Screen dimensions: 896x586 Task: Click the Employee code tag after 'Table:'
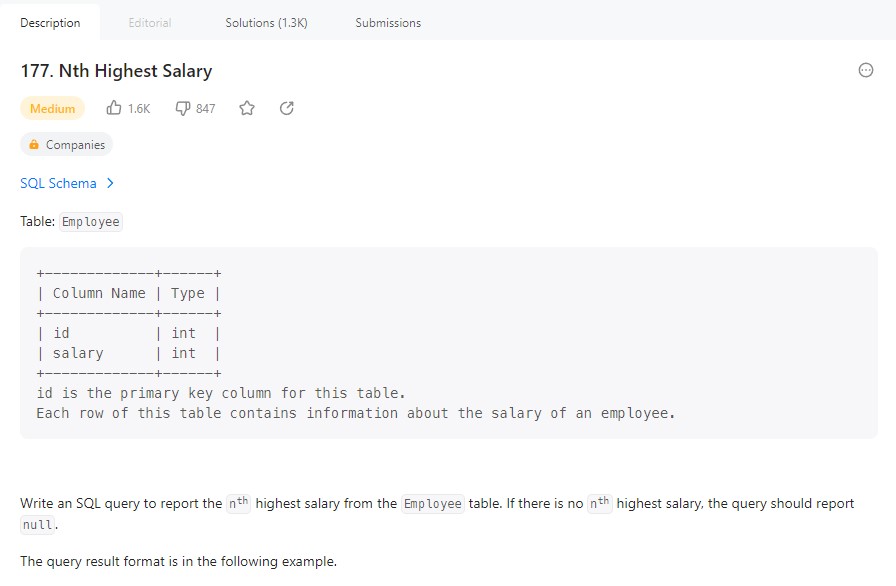point(90,222)
